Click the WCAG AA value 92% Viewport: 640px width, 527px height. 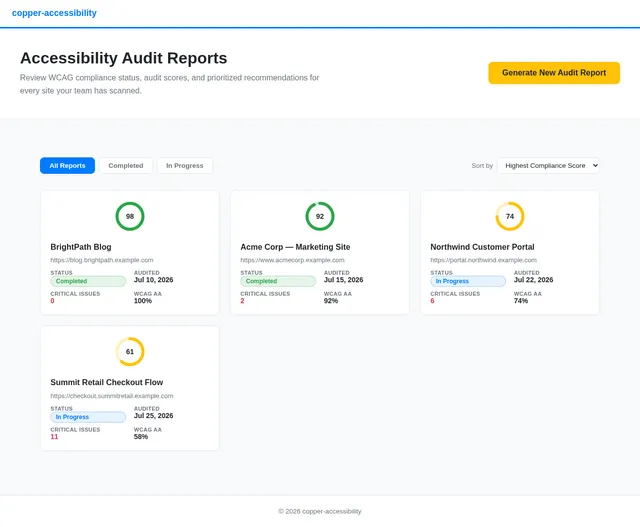331,301
